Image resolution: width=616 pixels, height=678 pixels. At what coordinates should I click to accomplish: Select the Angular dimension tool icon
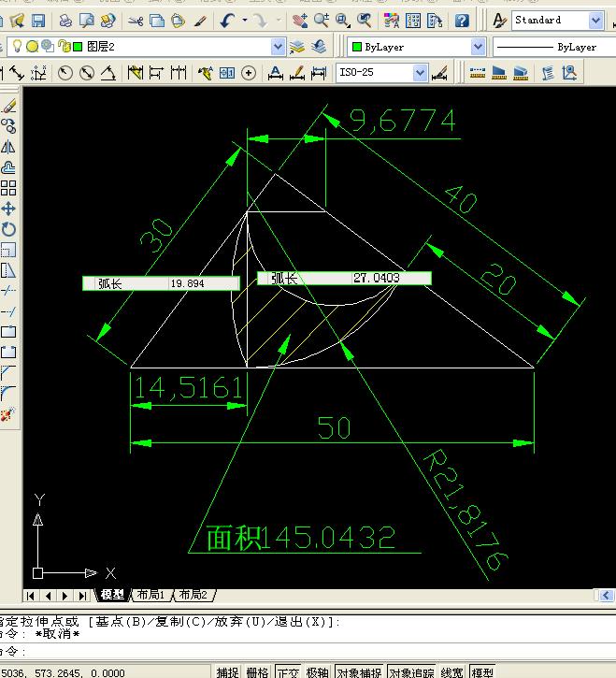[x=108, y=73]
